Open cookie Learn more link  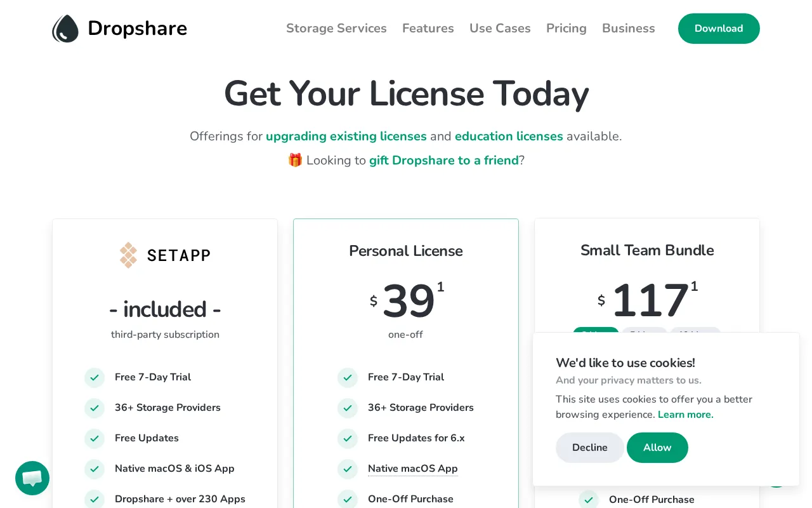pos(686,415)
